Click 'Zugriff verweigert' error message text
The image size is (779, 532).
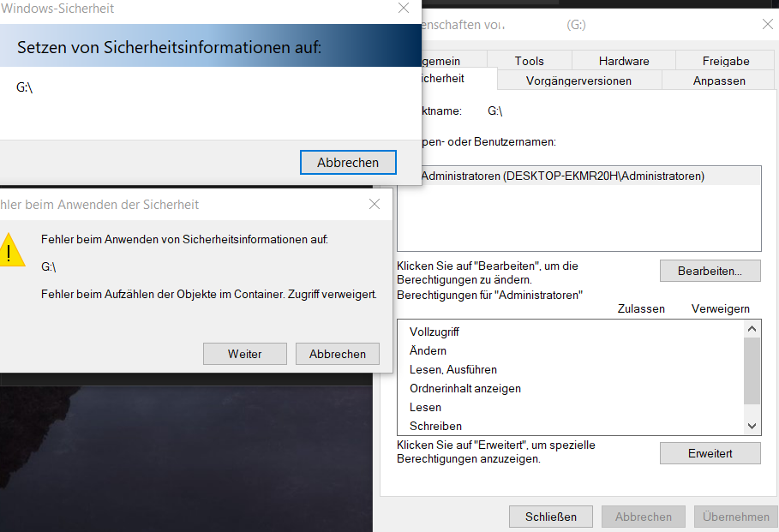point(332,294)
